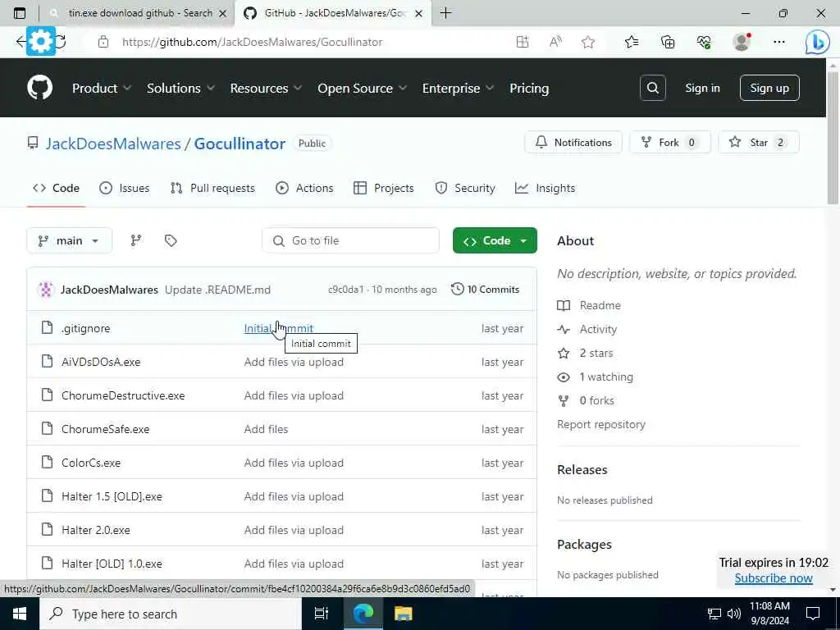Open the Settings and more ellipsis

tap(779, 42)
